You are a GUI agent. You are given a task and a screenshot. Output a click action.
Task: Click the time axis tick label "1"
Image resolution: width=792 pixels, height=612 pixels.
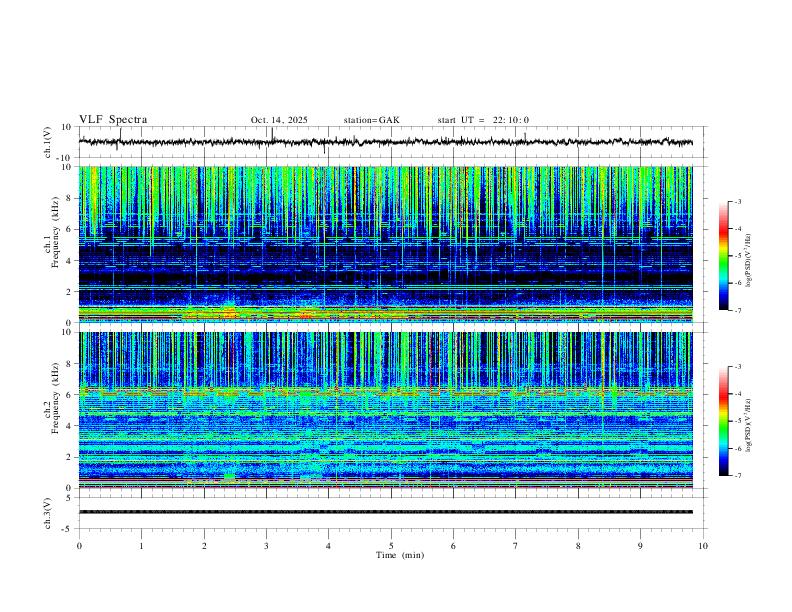141,546
